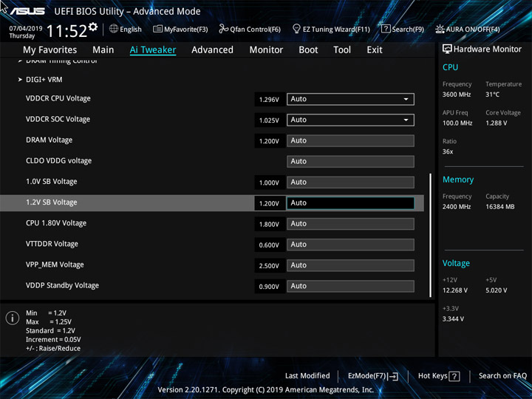Click Search on FAQ link
This screenshot has height=399, width=532.
[x=502, y=376]
